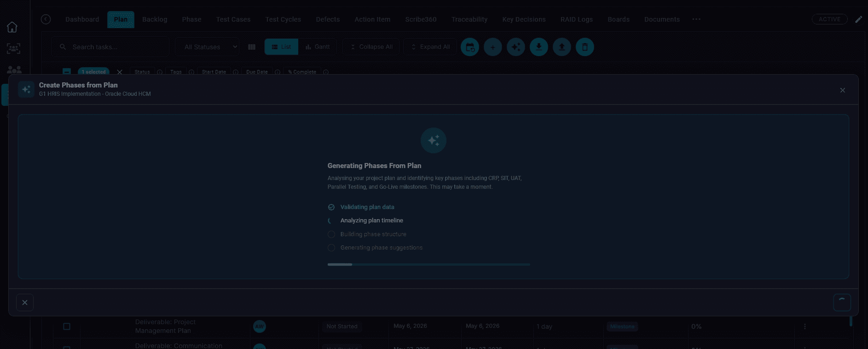The image size is (868, 349).
Task: Click the % Complete bulk-edit button
Action: (x=302, y=72)
